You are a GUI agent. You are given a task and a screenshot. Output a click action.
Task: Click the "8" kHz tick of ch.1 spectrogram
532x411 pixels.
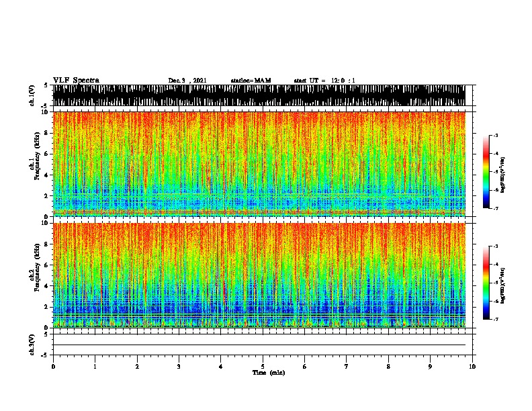(48, 133)
